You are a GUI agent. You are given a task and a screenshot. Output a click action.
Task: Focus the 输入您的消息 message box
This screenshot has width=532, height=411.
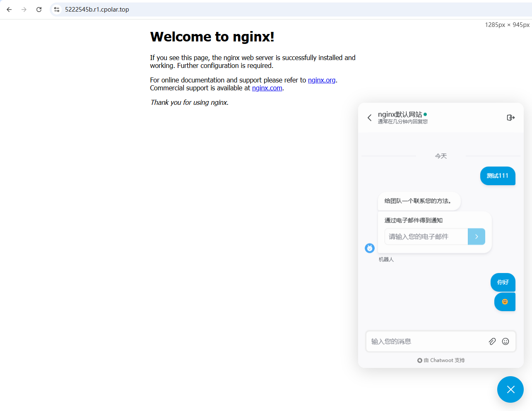pyautogui.click(x=426, y=341)
